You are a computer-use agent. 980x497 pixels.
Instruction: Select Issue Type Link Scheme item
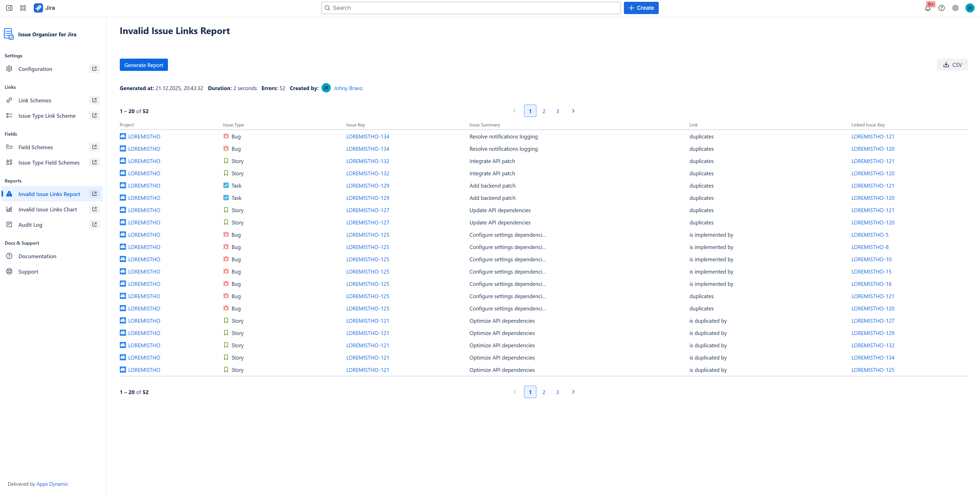pyautogui.click(x=47, y=116)
